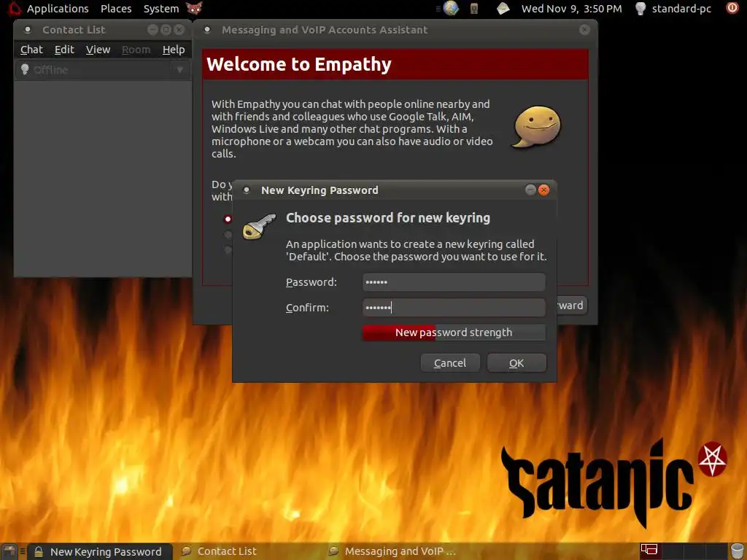This screenshot has width=747, height=560.
Task: Open the System menu
Action: pyautogui.click(x=161, y=9)
